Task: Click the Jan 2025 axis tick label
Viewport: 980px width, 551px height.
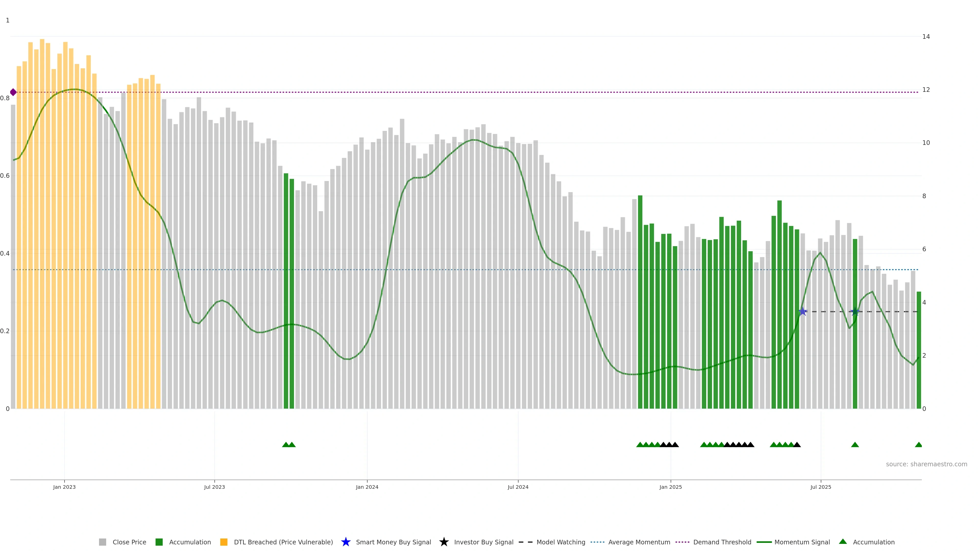Action: click(x=670, y=487)
